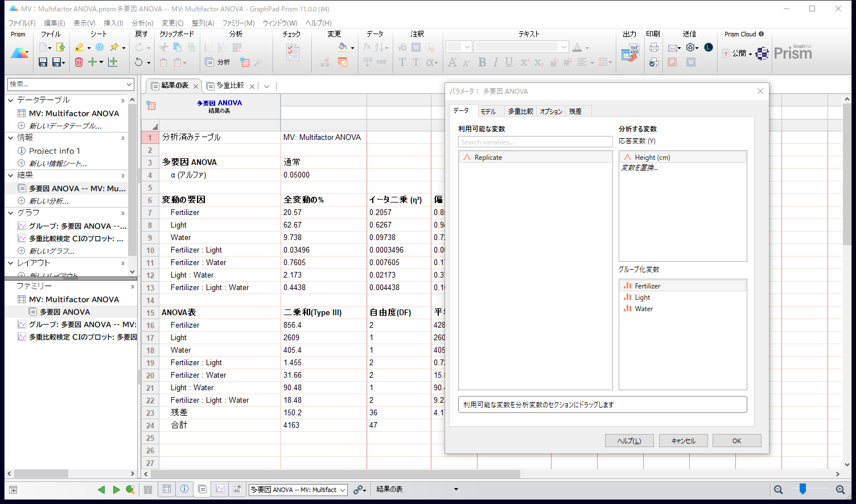Collapse the データテーブル section in the navigator

point(10,100)
